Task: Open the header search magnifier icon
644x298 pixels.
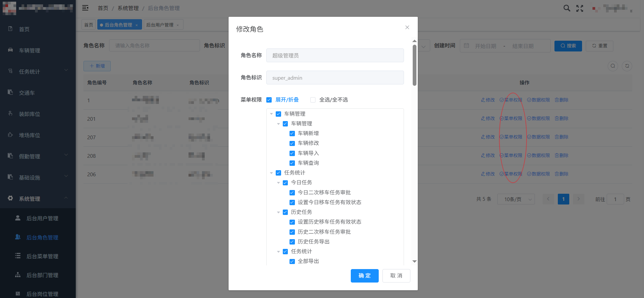Action: tap(567, 8)
